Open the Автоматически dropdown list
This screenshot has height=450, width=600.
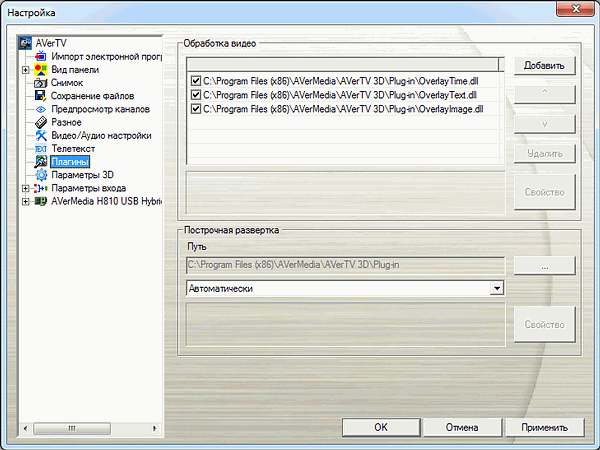pos(497,288)
